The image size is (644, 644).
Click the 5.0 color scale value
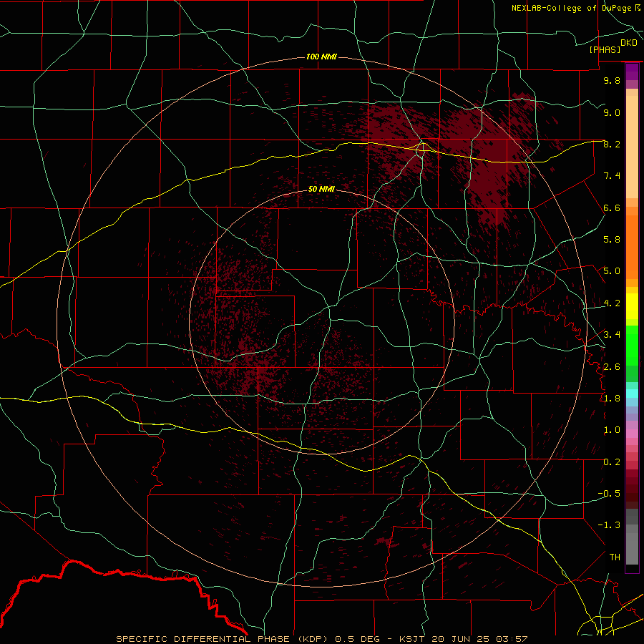[x=612, y=271]
